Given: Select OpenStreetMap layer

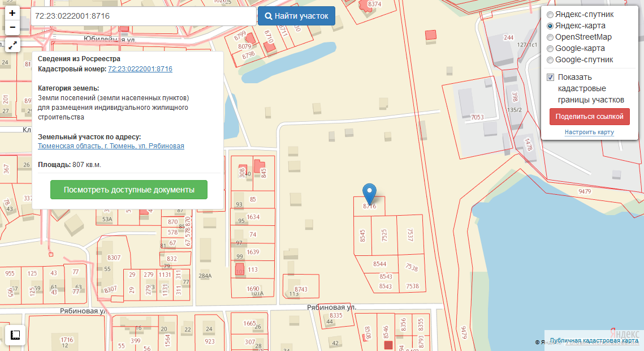Looking at the screenshot, I should coord(550,37).
